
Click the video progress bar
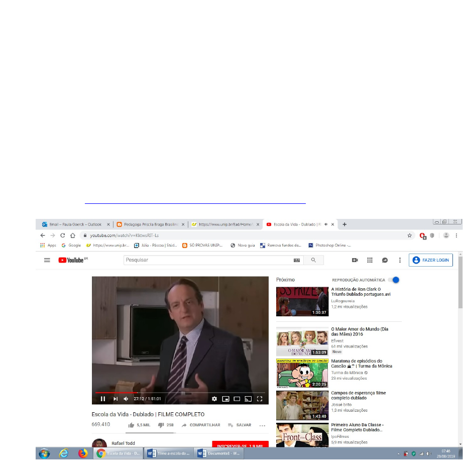(180, 393)
